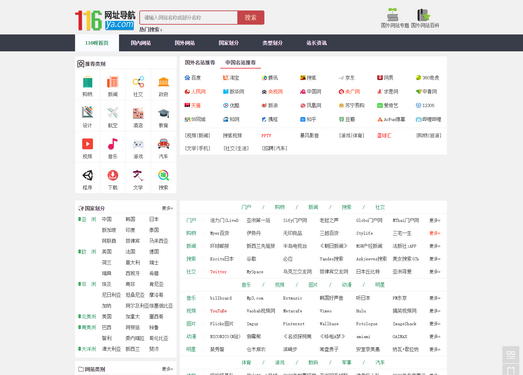Open the 购物 shopping category icon
This screenshot has width=523, height=375.
click(x=87, y=82)
